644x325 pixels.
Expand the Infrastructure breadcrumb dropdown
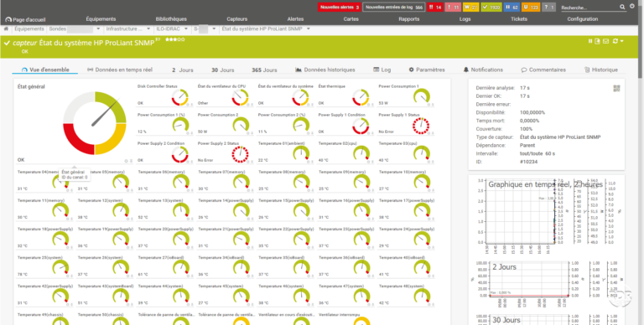tap(148, 28)
